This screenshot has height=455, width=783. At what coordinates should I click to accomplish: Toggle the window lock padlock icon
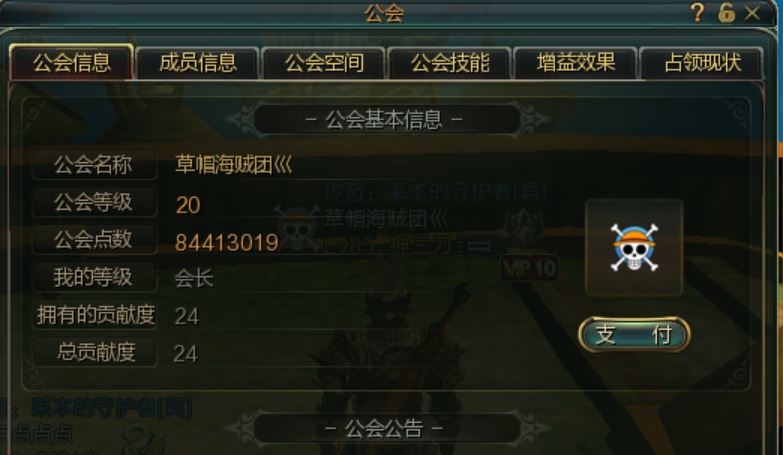727,13
